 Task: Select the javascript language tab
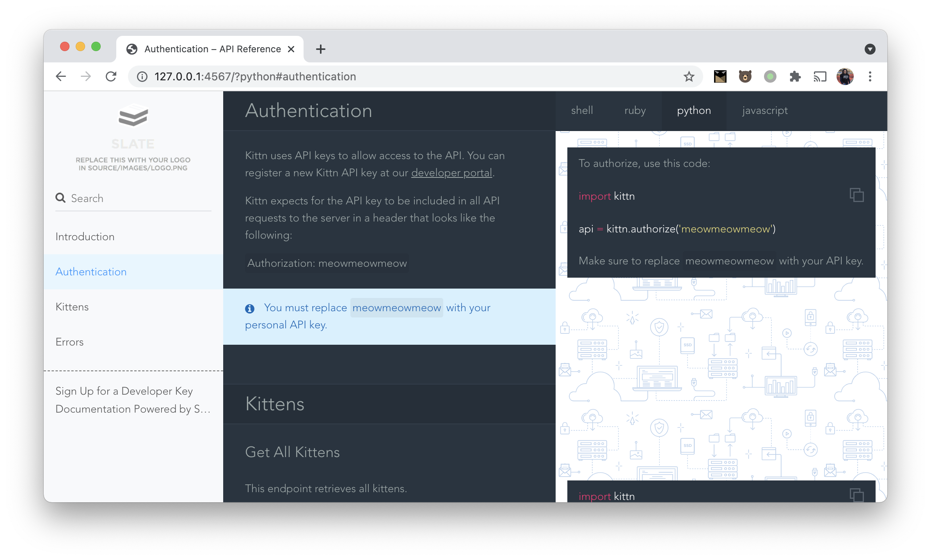pos(765,110)
